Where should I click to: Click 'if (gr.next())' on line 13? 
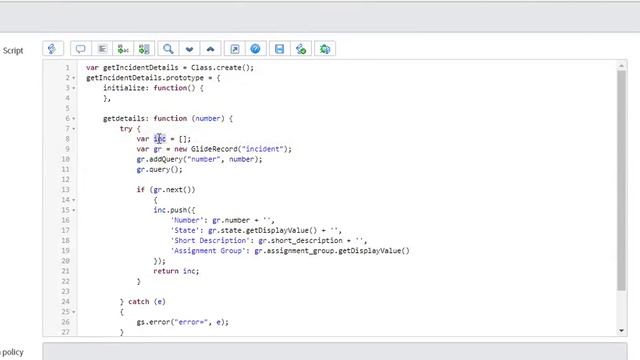166,190
